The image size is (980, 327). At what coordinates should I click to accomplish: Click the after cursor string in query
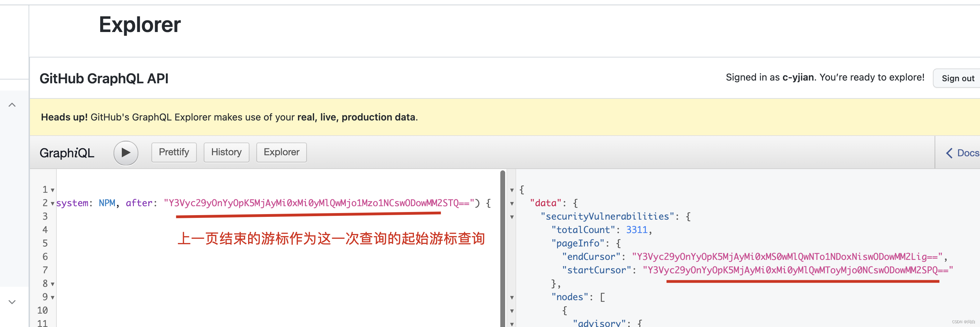pyautogui.click(x=319, y=203)
